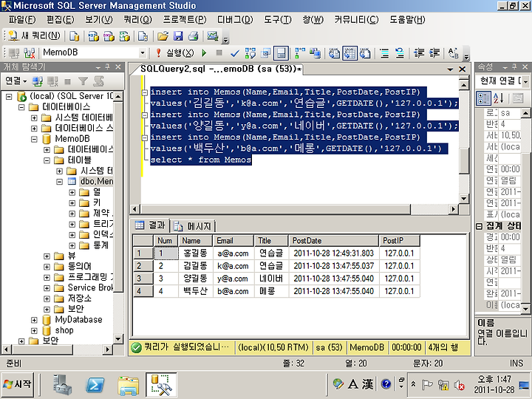Expand the MyDatabase node
Screen dimensions: 532x399
click(34, 320)
